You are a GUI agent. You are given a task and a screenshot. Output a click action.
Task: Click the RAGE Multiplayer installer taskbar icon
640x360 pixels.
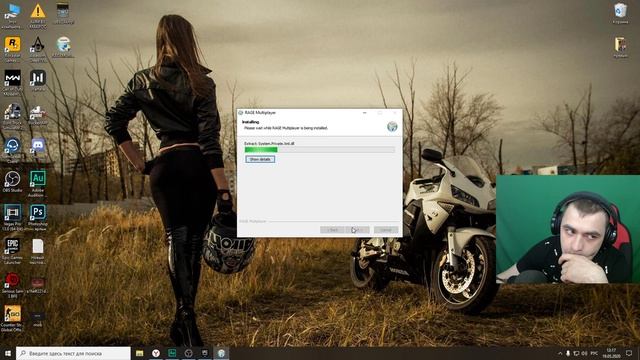pos(221,353)
